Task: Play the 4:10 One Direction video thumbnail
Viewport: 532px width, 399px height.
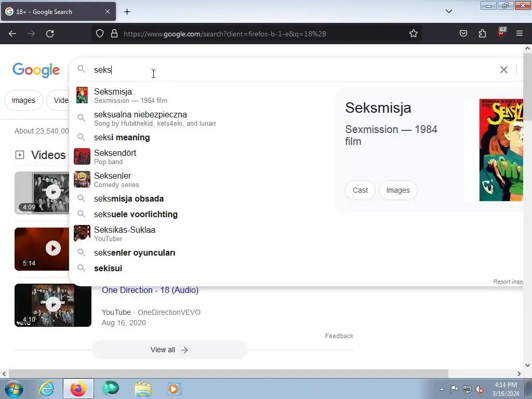Action: pyautogui.click(x=53, y=305)
